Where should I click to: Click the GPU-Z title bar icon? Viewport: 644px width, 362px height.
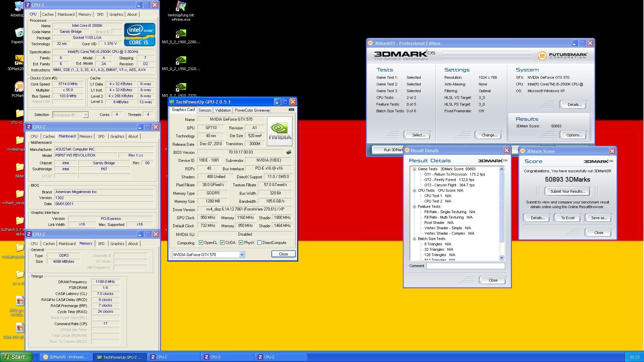pyautogui.click(x=172, y=102)
